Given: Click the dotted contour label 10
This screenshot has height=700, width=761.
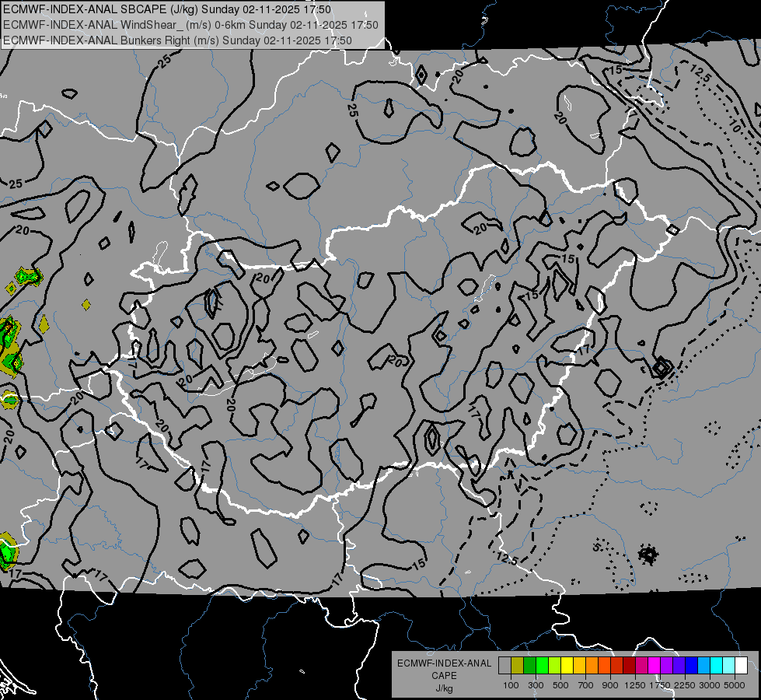Looking at the screenshot, I should coord(735,128).
